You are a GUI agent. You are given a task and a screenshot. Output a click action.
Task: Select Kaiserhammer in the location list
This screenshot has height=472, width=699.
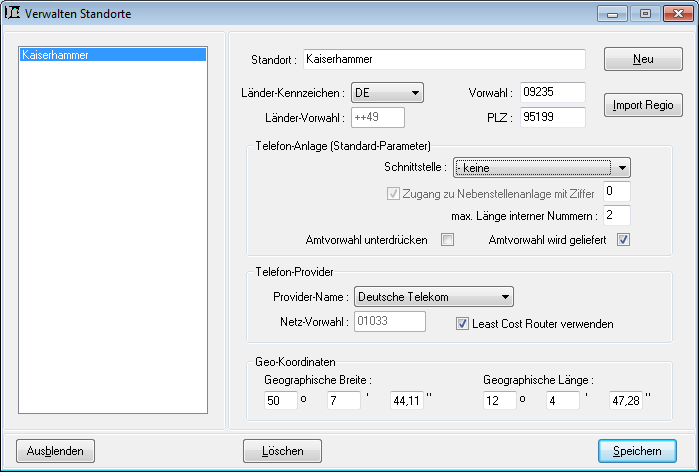pos(112,56)
